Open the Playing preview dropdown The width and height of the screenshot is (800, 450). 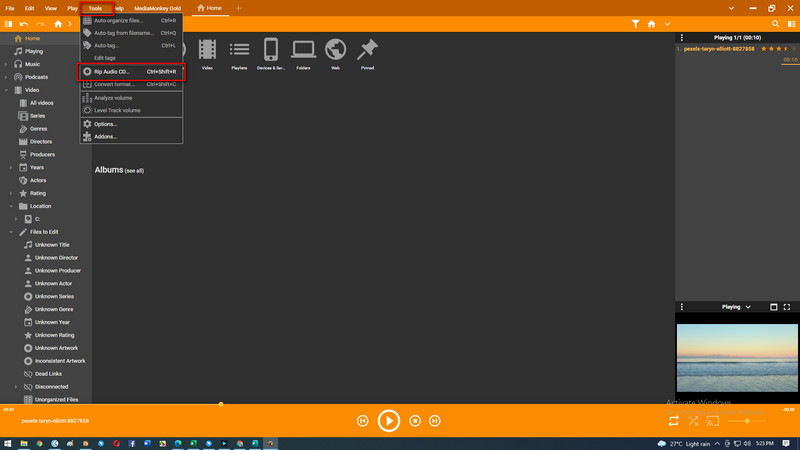point(736,307)
